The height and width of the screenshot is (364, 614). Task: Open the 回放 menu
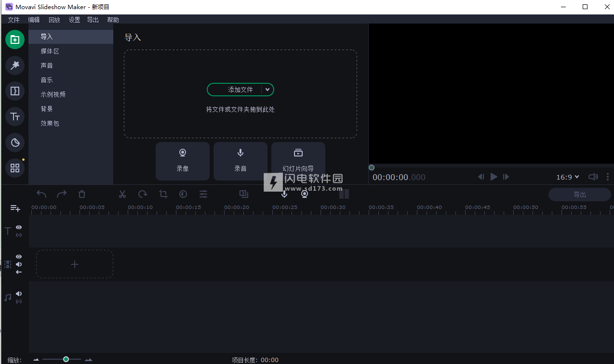pos(54,20)
